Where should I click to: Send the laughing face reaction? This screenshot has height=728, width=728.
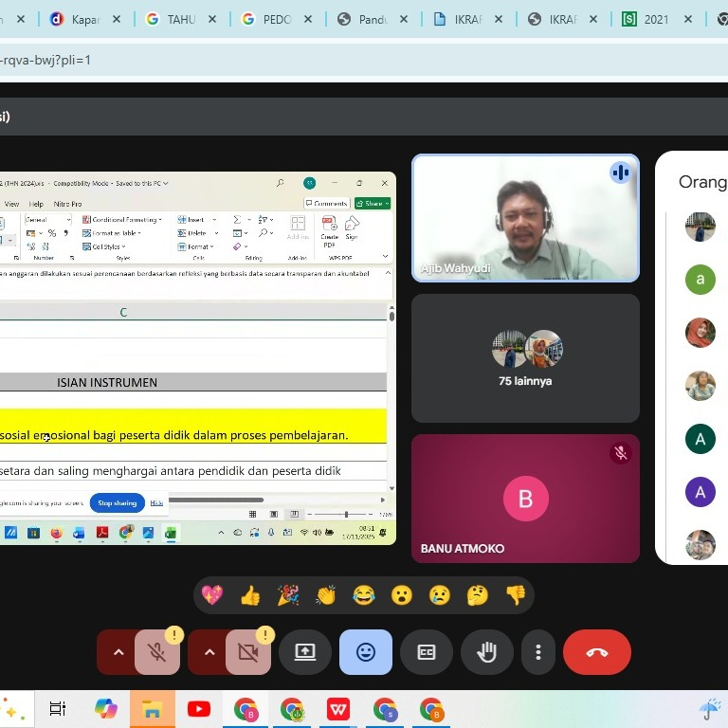(364, 595)
